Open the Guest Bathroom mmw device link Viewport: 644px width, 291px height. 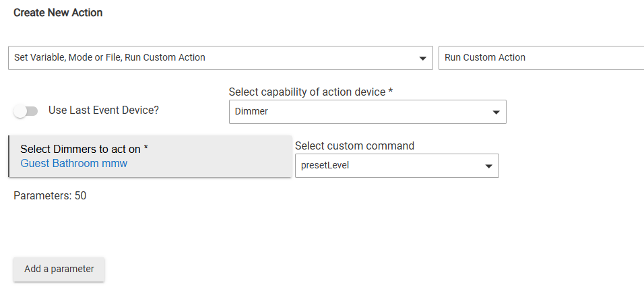tap(74, 163)
